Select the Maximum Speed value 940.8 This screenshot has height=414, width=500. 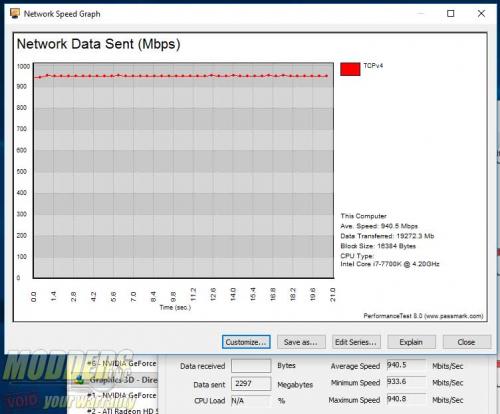point(406,399)
